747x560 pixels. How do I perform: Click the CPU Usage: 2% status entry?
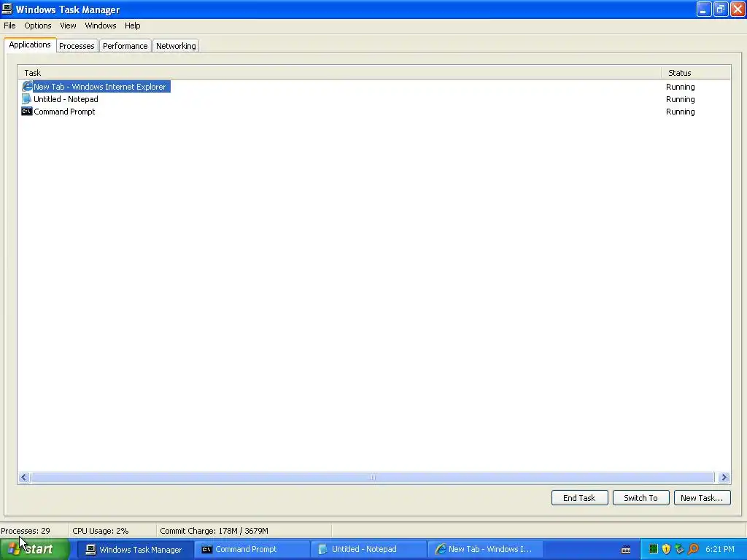point(112,531)
